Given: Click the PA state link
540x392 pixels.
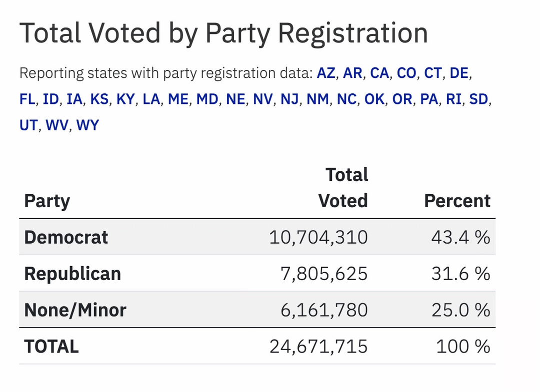Looking at the screenshot, I should 429,99.
